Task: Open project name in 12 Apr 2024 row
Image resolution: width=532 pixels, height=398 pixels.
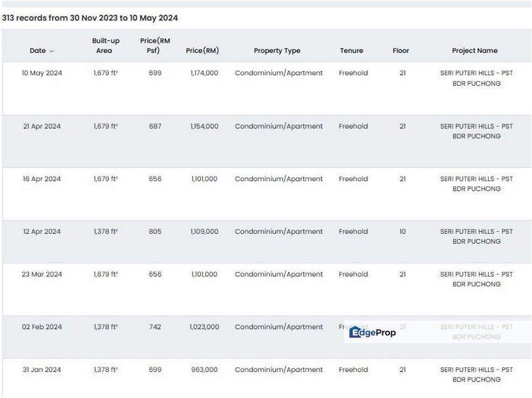Action: pos(476,237)
